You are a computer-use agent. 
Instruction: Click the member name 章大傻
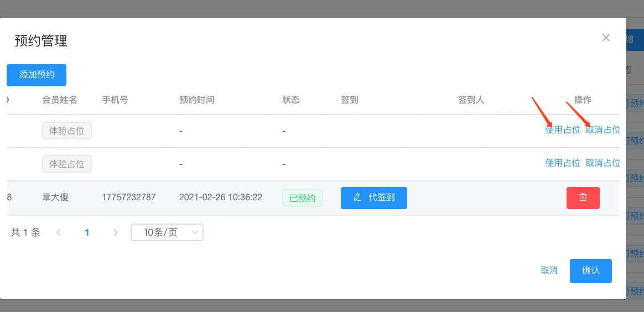point(55,197)
